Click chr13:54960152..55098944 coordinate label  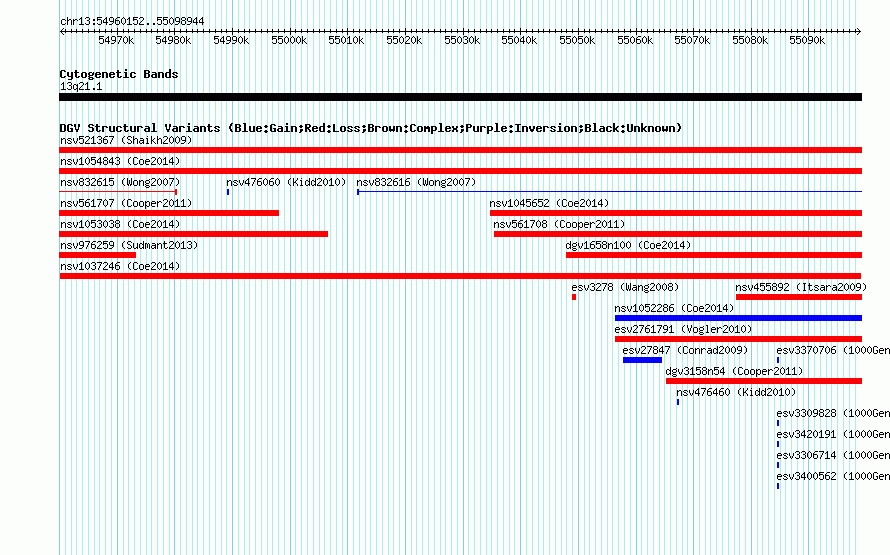132,21
